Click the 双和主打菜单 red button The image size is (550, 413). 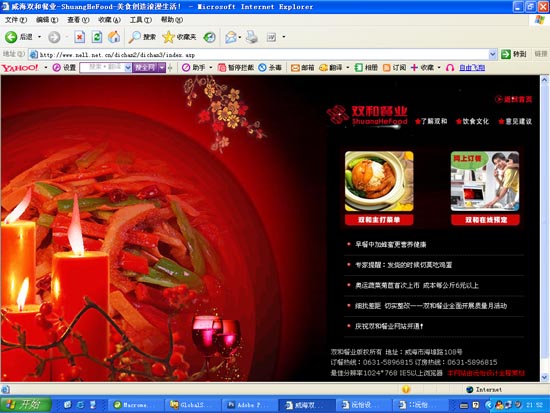(379, 220)
